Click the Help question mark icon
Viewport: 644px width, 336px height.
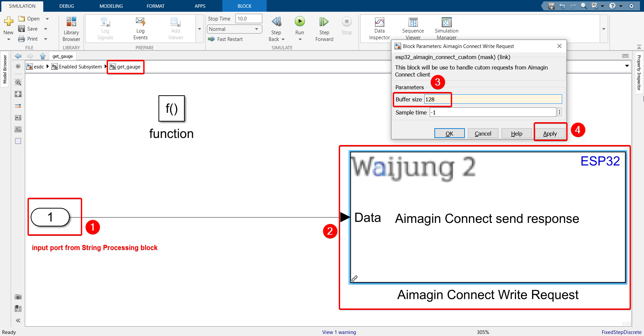click(612, 6)
